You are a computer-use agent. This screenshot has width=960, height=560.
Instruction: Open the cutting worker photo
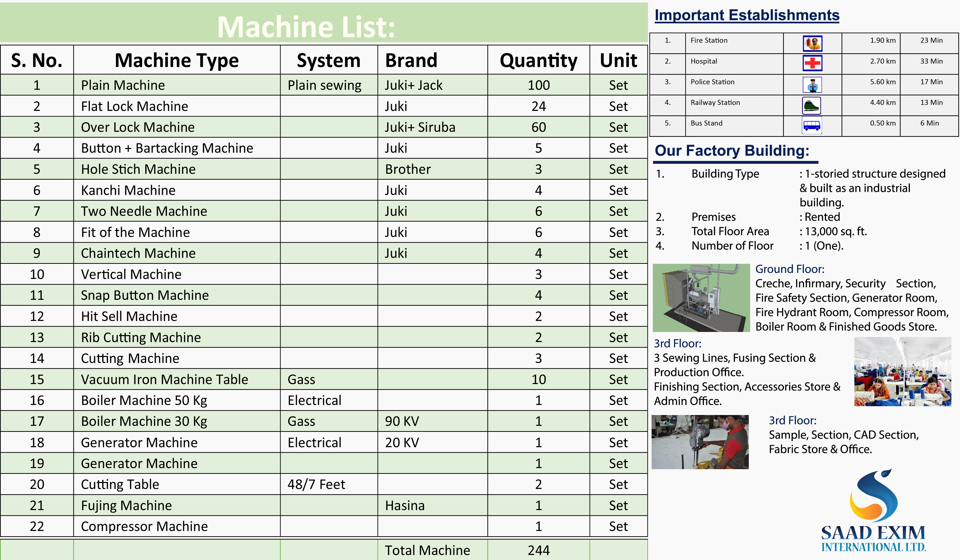click(700, 442)
